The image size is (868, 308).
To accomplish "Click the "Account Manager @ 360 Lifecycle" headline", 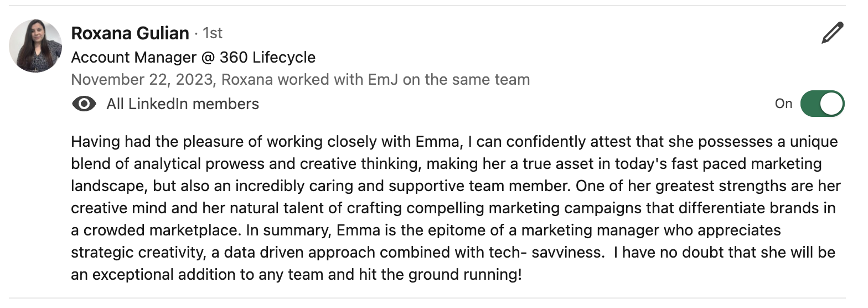I will click(193, 57).
